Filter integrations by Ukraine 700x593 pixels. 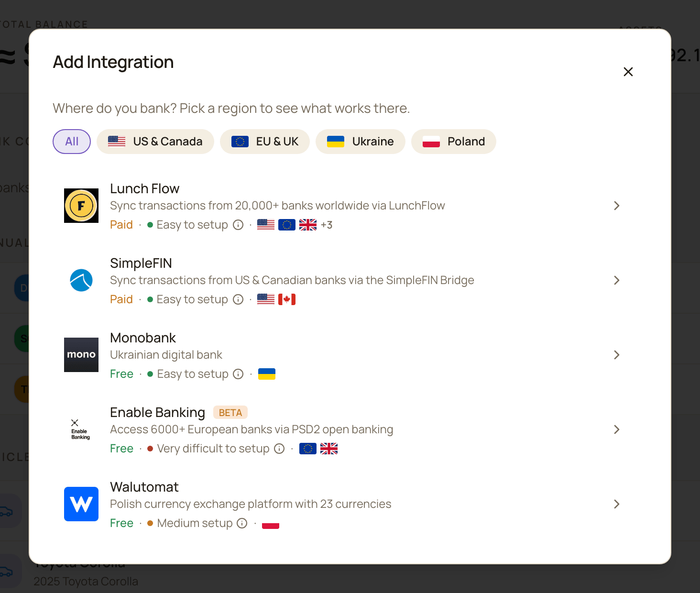tap(361, 142)
